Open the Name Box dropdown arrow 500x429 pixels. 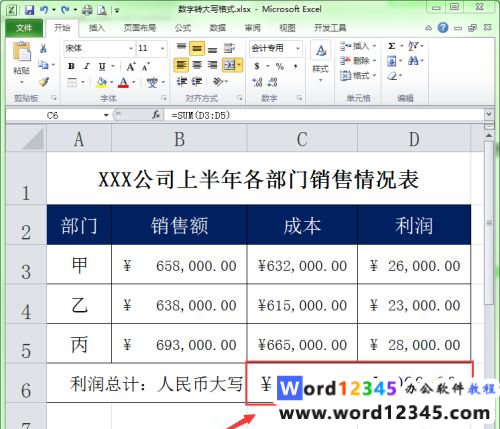point(106,115)
